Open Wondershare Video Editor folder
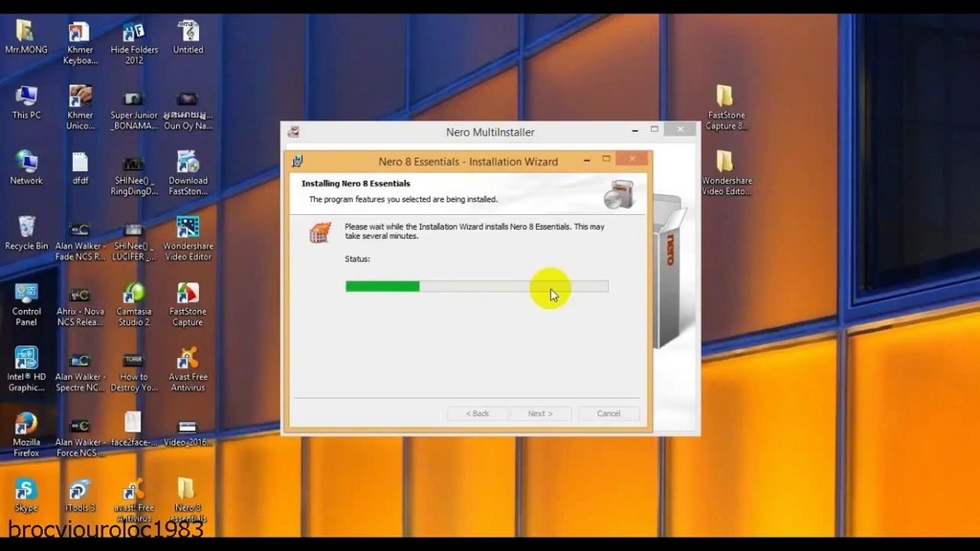The image size is (980, 551). click(727, 173)
